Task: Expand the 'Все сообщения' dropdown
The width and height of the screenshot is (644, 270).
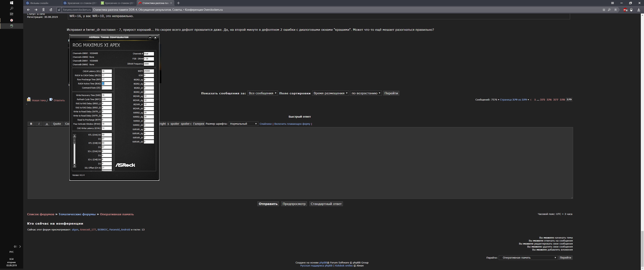Action: [262, 93]
